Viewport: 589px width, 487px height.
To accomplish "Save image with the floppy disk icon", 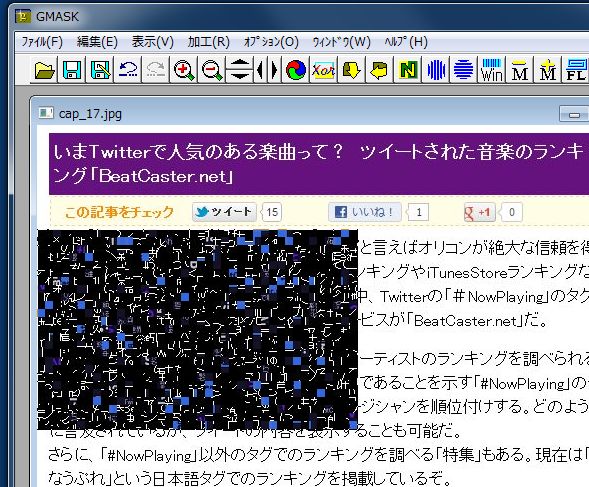I will point(72,70).
